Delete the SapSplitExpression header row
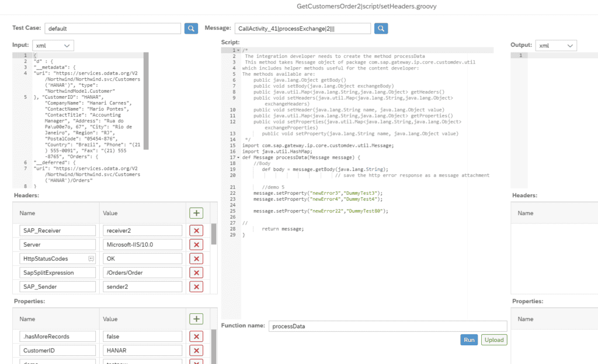The height and width of the screenshot is (364, 598). click(x=196, y=273)
